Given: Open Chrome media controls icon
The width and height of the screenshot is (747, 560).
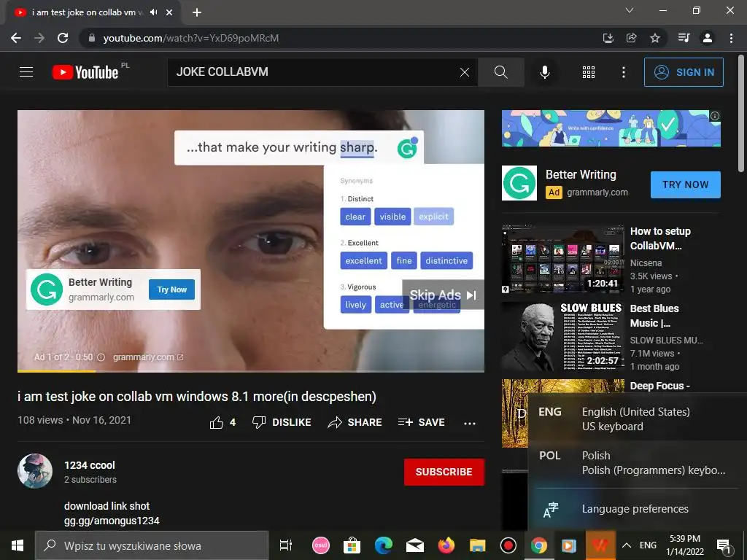Looking at the screenshot, I should [x=684, y=38].
